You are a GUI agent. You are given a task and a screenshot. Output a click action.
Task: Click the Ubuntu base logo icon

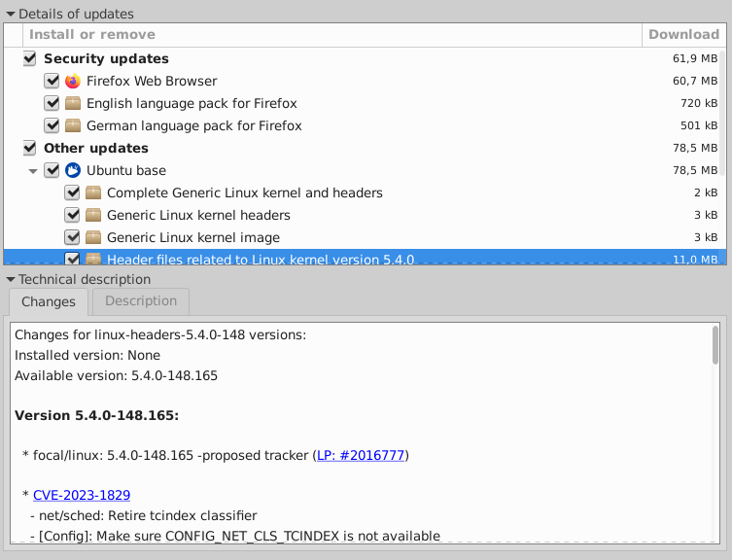(x=73, y=170)
